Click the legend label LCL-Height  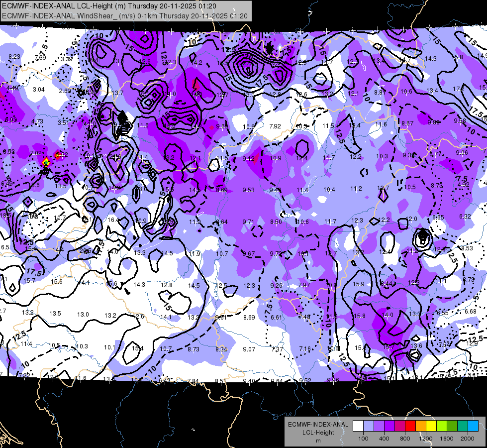[x=318, y=433]
